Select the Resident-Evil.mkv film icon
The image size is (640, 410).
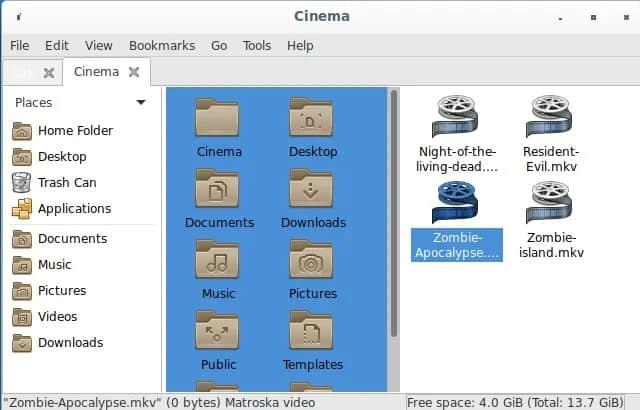pos(549,116)
